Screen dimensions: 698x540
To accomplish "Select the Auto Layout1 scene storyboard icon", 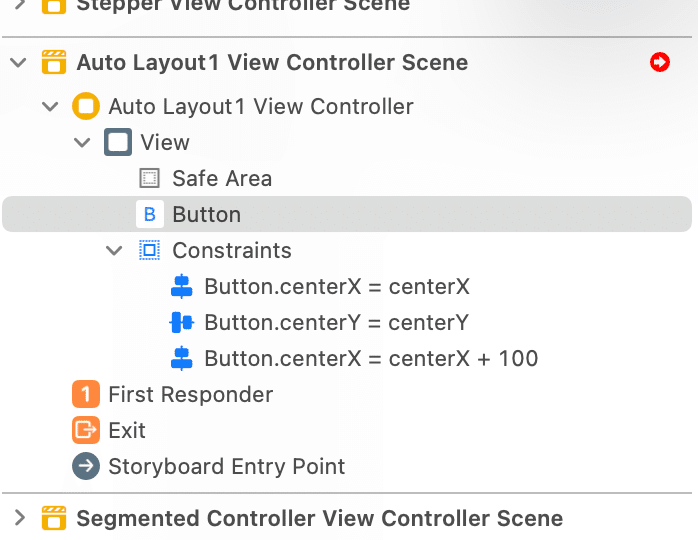I will coord(54,62).
